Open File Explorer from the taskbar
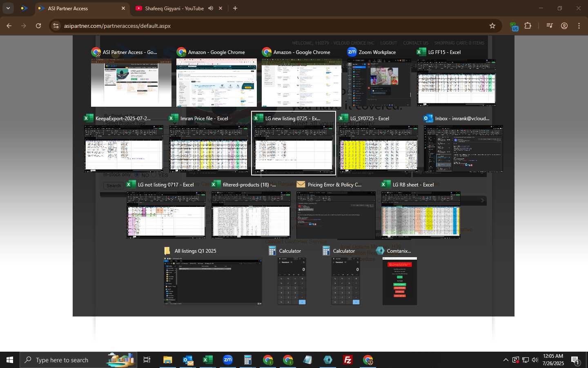The height and width of the screenshot is (368, 588). [x=167, y=360]
